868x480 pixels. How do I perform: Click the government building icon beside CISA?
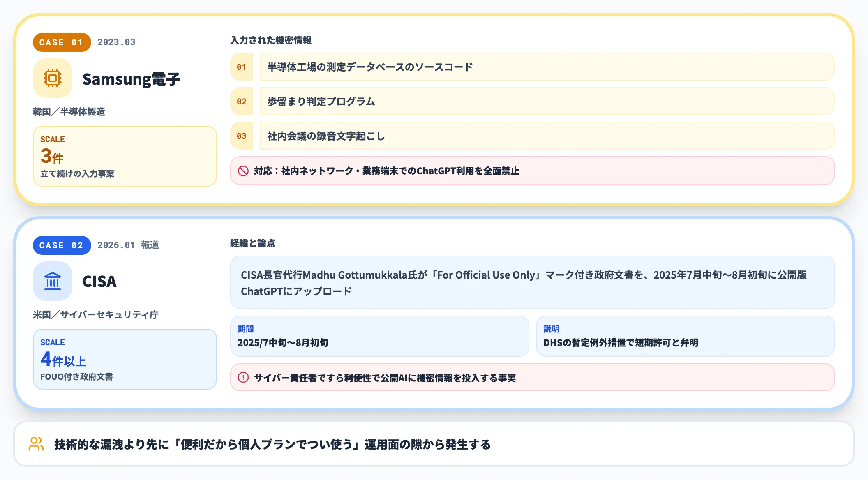pos(53,281)
